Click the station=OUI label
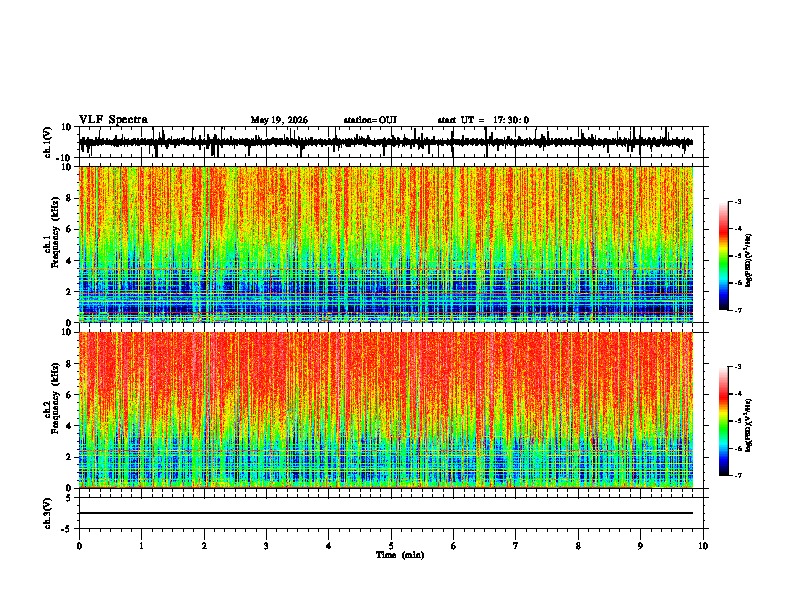This screenshot has height=612, width=792. pos(370,120)
